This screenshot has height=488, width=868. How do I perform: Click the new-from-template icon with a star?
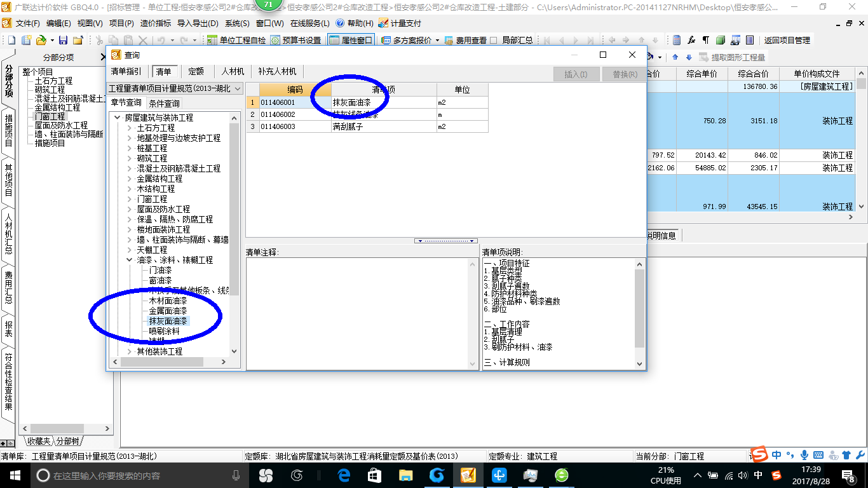coord(26,40)
